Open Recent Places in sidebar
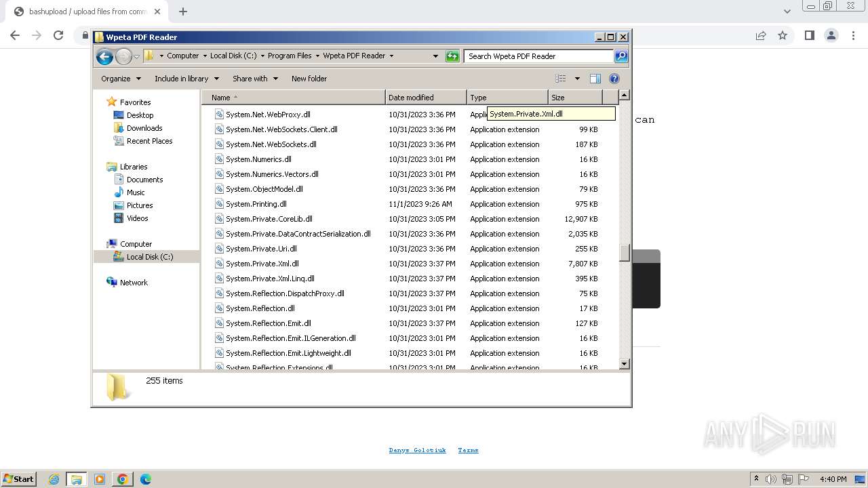This screenshot has height=488, width=868. (x=149, y=141)
